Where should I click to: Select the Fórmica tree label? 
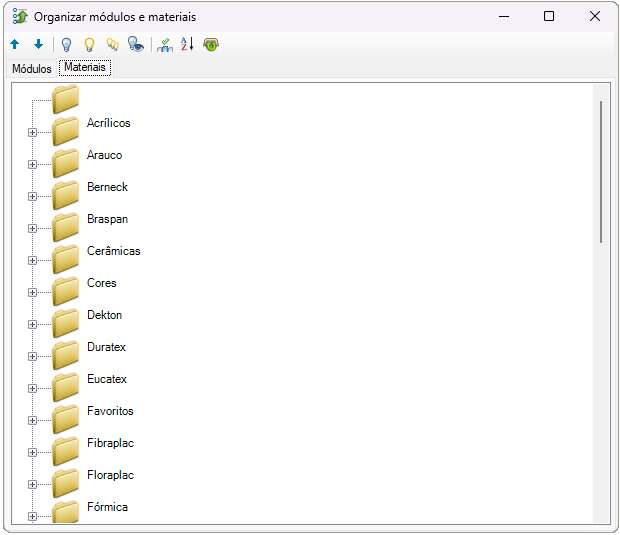tap(108, 507)
